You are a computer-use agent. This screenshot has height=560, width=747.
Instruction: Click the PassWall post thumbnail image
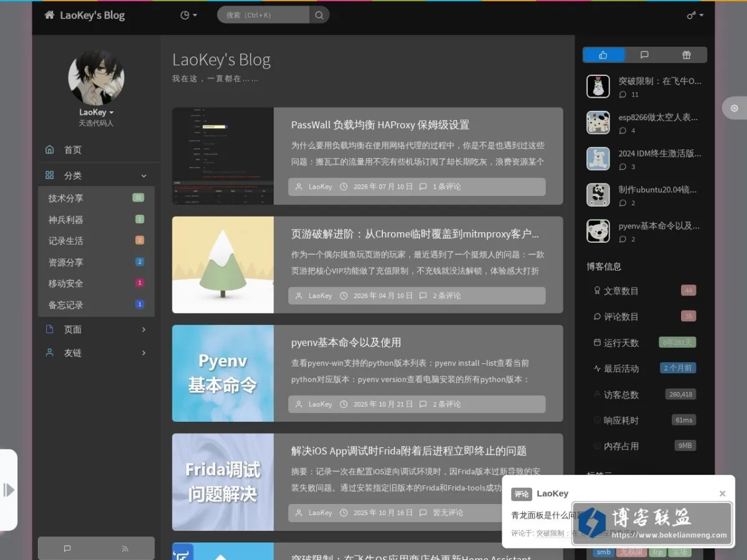click(223, 156)
